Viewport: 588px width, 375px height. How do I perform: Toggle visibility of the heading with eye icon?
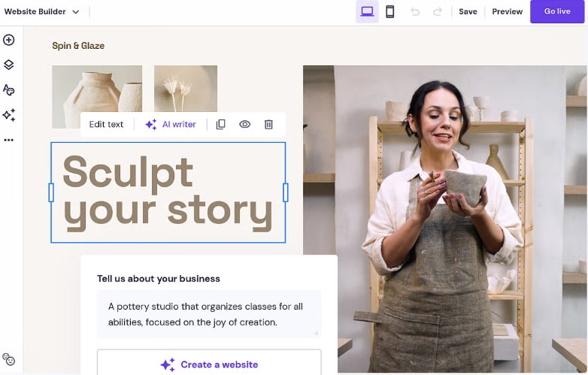(x=244, y=125)
